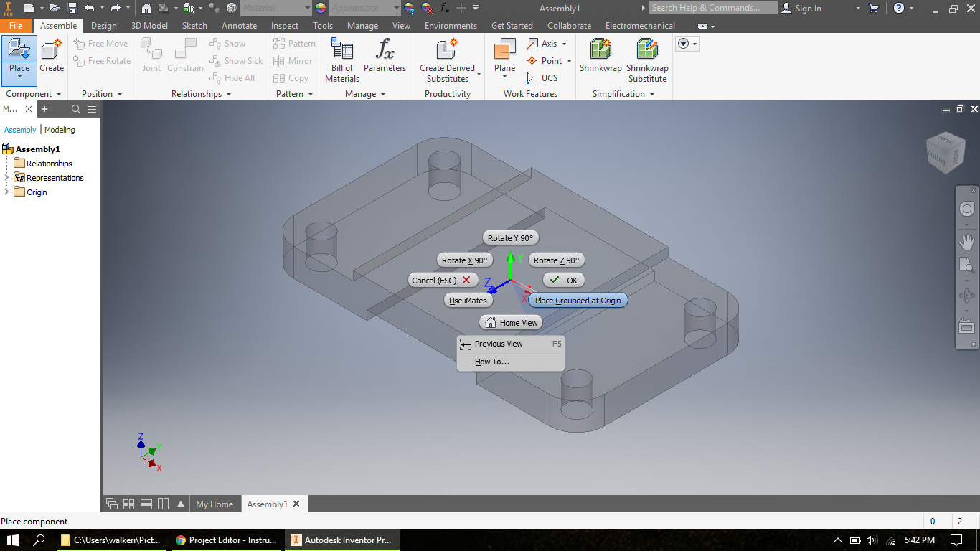Viewport: 980px width, 551px height.
Task: Click the Rotate Z 90° button
Action: pyautogui.click(x=556, y=260)
